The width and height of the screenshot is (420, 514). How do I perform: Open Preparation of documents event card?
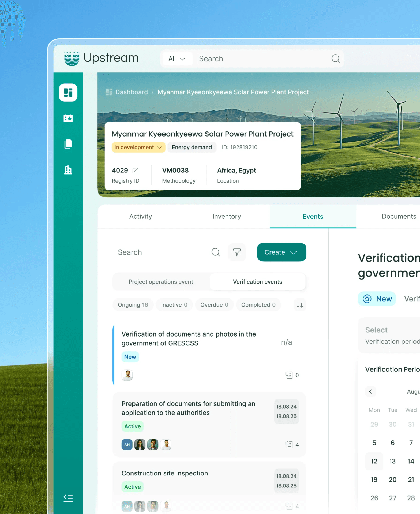[x=209, y=425]
